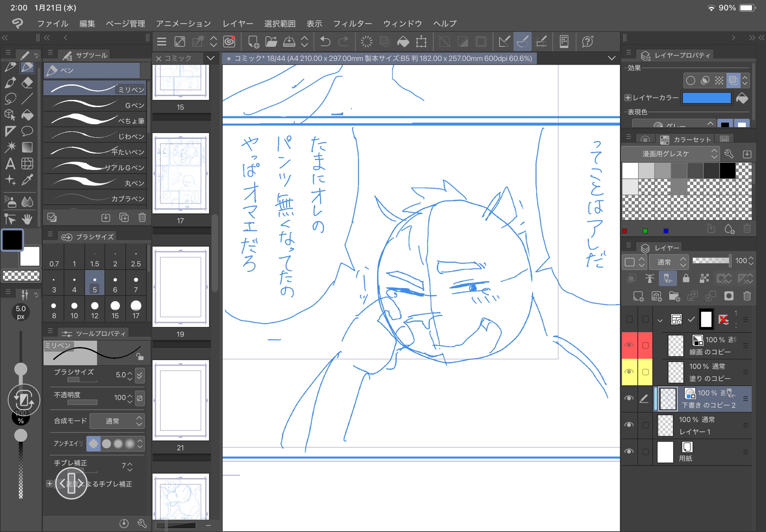Select the Gペン sub tool

point(95,105)
